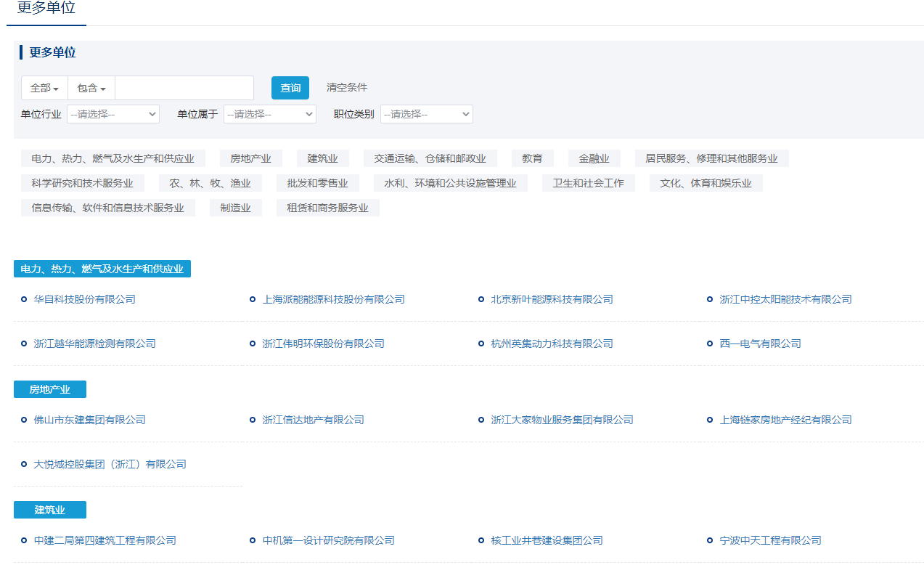Filter by 建筑业 industry tag
The height and width of the screenshot is (565, 924).
pyautogui.click(x=323, y=158)
